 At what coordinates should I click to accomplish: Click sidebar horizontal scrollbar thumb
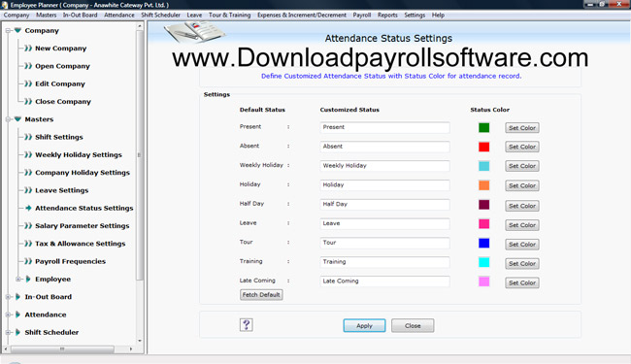(x=61, y=348)
